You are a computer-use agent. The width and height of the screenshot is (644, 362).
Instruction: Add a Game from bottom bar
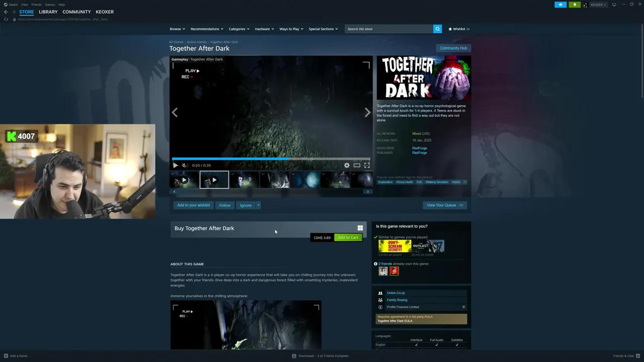[16, 356]
